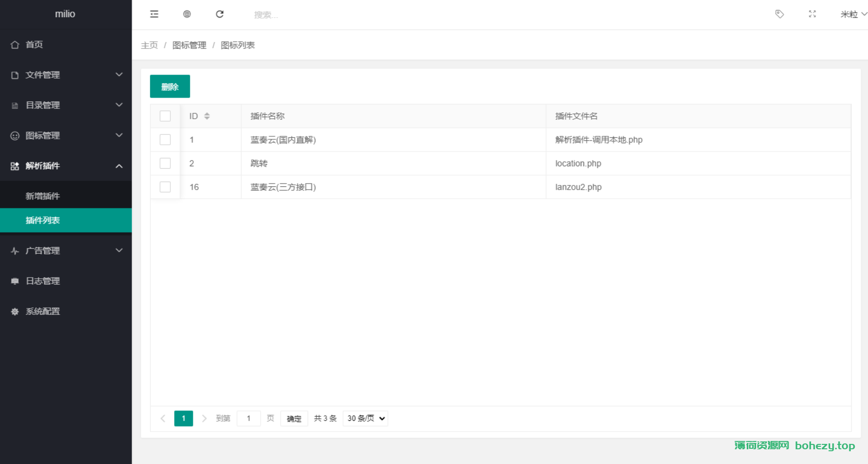The width and height of the screenshot is (868, 464).
Task: Click the green 删除 button
Action: pyautogui.click(x=170, y=86)
